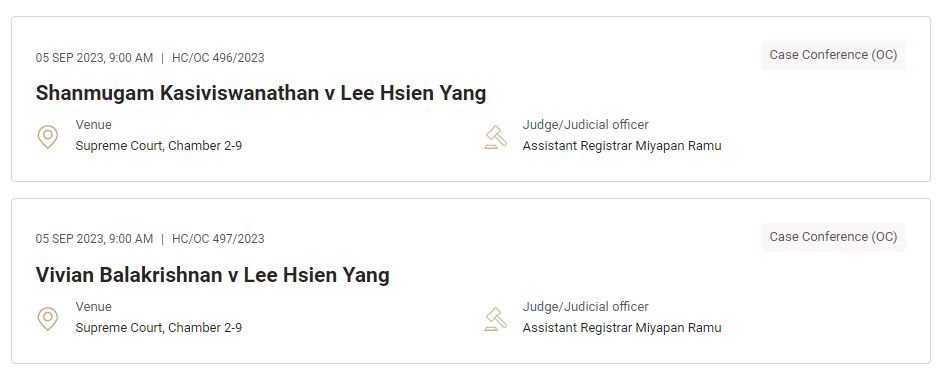The width and height of the screenshot is (939, 377).
Task: Click Venue label in Shanmugam case card
Action: pyautogui.click(x=93, y=125)
